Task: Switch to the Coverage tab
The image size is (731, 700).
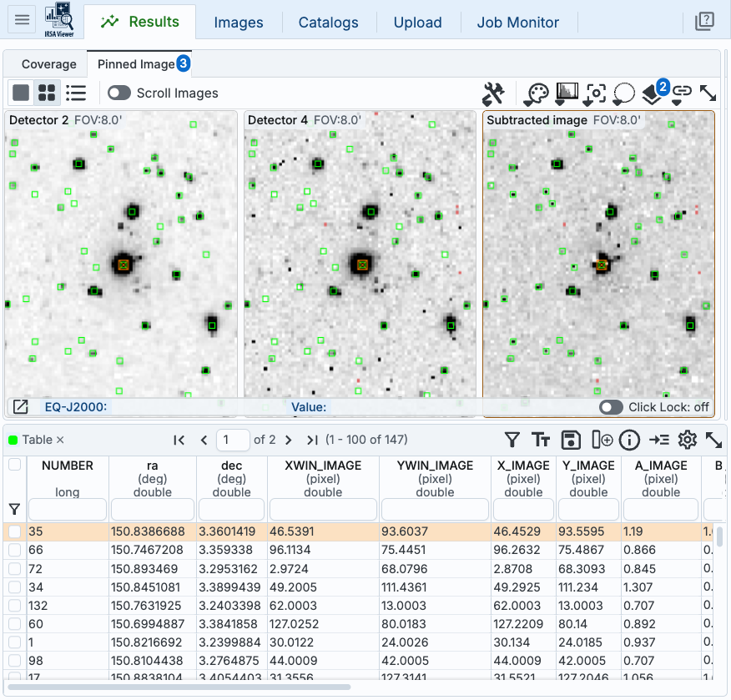Action: pyautogui.click(x=48, y=64)
